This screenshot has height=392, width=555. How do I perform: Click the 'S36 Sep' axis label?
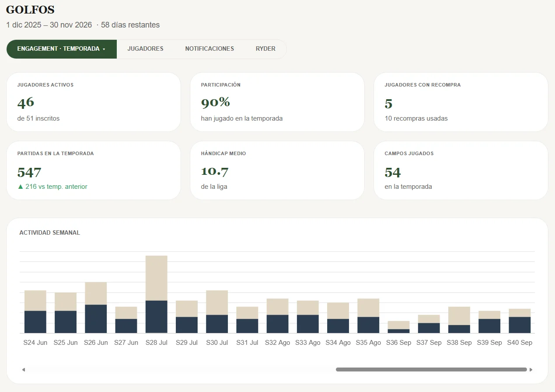pyautogui.click(x=398, y=343)
